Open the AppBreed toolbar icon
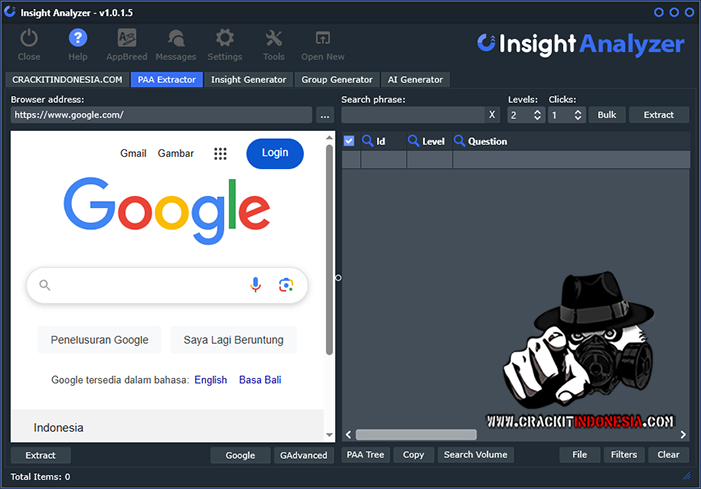 point(127,39)
